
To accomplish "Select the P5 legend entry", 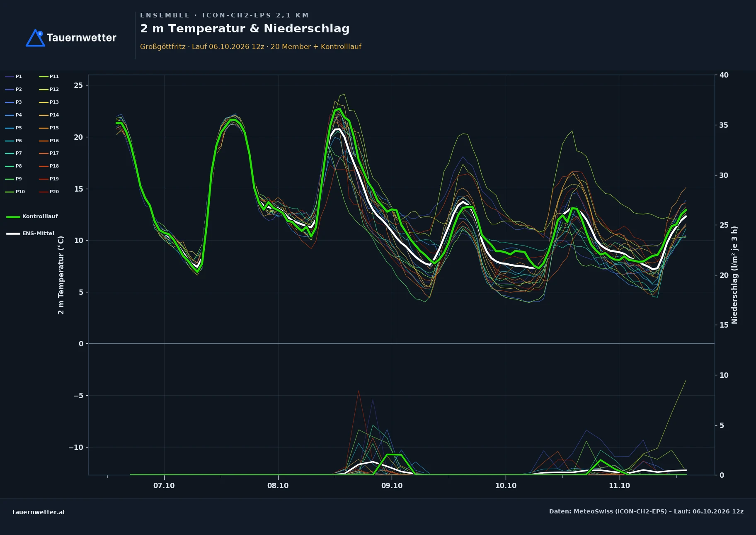I will point(14,128).
